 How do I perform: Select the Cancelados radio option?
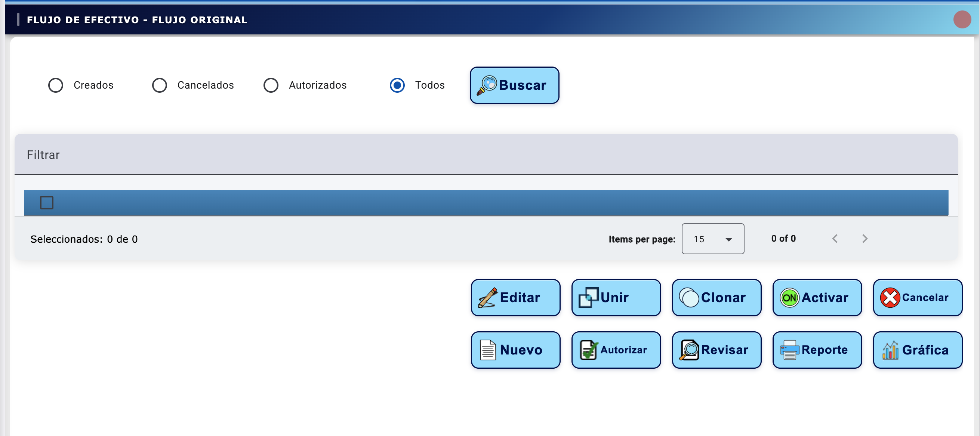(x=159, y=85)
